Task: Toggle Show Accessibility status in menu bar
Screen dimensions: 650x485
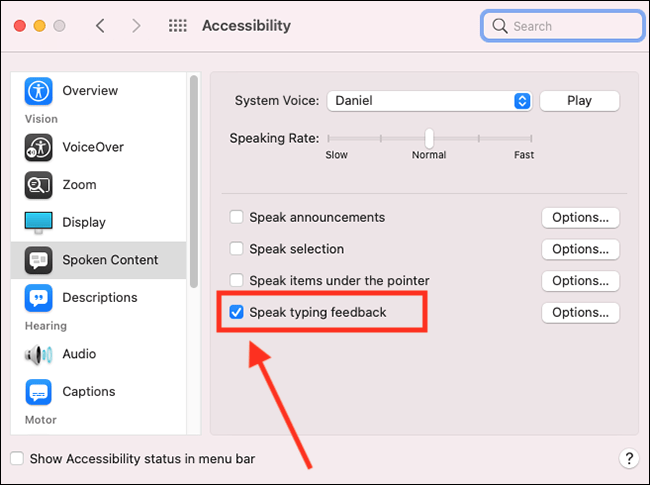Action: [17, 458]
